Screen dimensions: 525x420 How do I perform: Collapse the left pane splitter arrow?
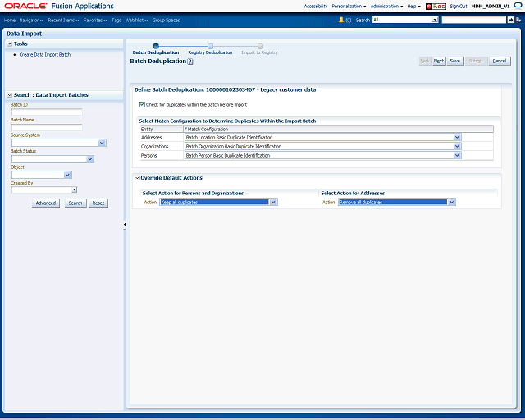pyautogui.click(x=125, y=225)
